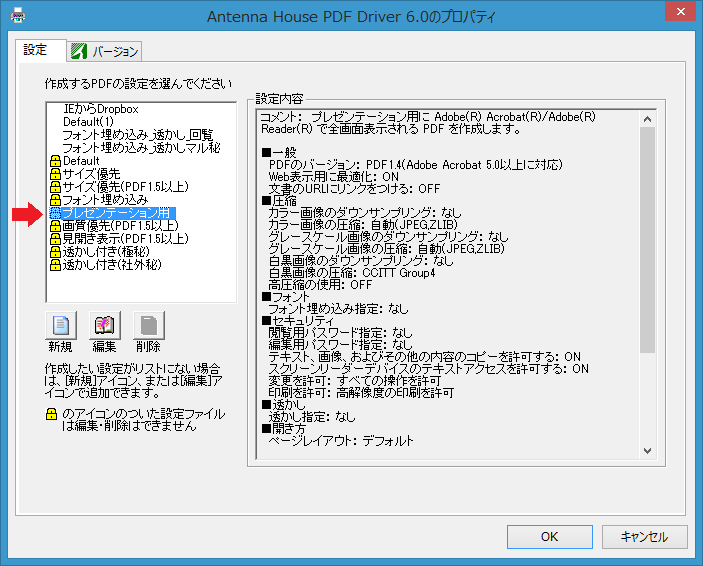The height and width of the screenshot is (566, 703).
Task: Select サイズ優先(PDF1.5以上) in the list
Action: coord(126,187)
